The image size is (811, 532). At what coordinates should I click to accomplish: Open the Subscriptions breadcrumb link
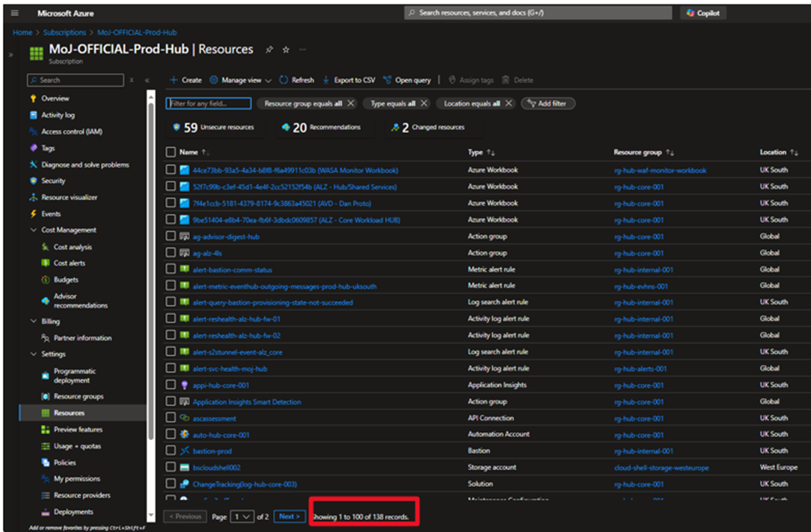coord(64,32)
